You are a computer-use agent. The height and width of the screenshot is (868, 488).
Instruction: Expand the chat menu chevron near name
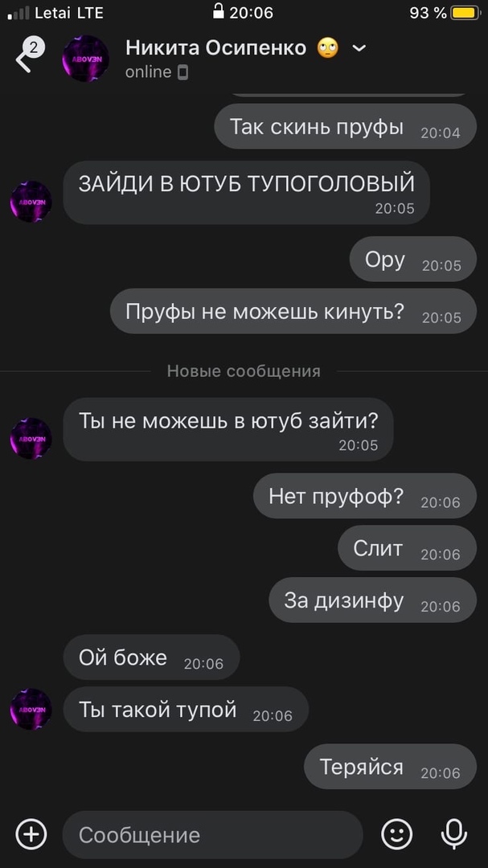click(x=359, y=49)
